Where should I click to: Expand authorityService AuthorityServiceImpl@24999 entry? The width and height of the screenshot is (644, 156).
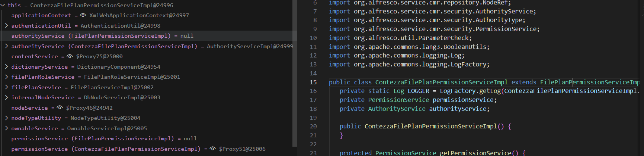tap(6, 46)
